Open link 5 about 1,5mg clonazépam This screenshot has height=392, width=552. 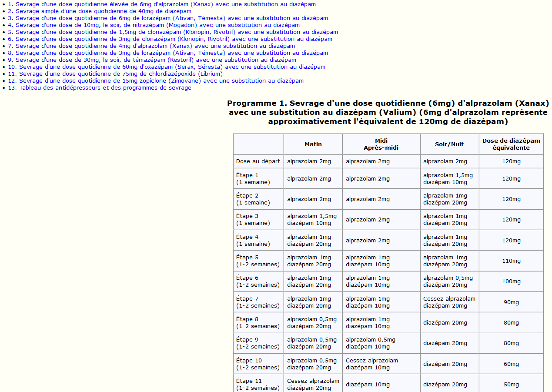coord(173,32)
